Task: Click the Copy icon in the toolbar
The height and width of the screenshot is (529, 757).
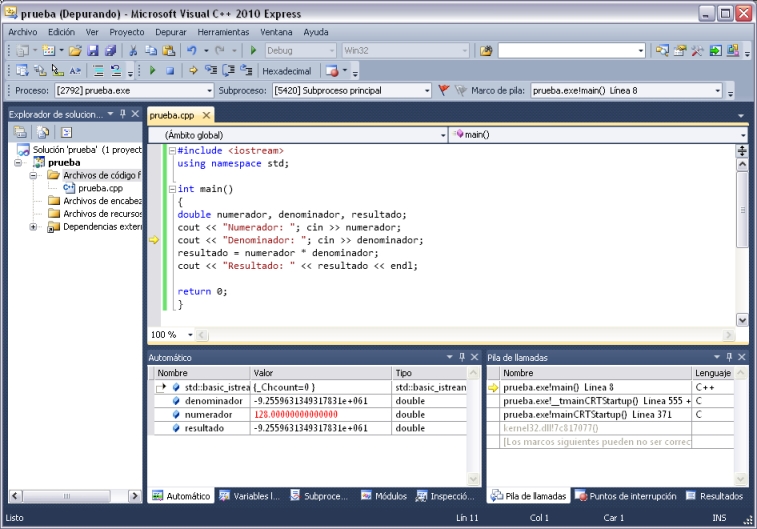Action: click(151, 50)
